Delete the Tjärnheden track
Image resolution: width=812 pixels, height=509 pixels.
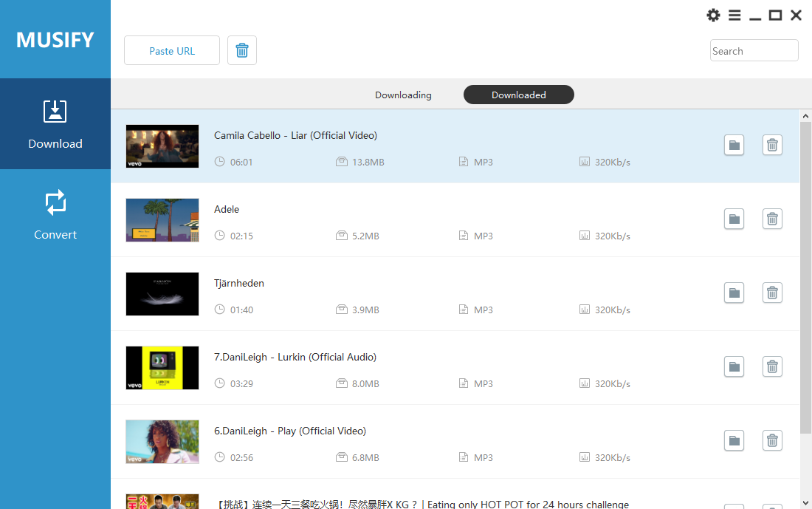pos(772,293)
